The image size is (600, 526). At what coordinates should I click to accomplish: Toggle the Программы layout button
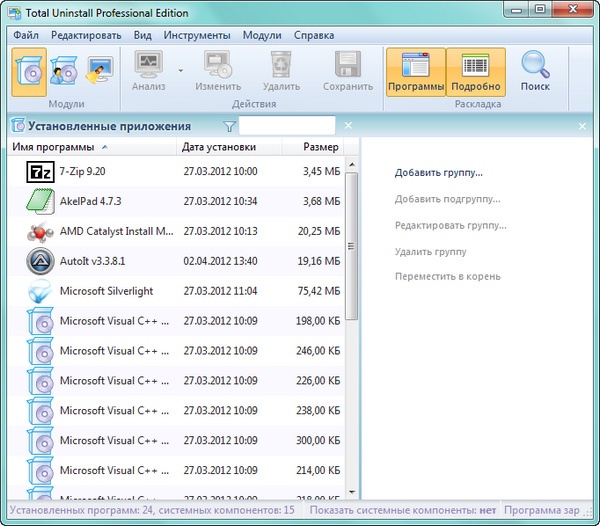415,72
